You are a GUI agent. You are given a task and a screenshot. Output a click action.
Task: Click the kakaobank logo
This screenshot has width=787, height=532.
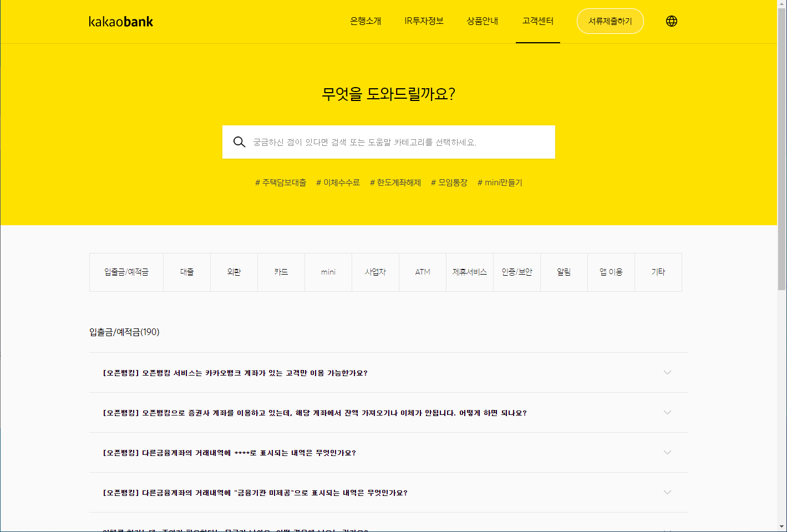pos(121,22)
